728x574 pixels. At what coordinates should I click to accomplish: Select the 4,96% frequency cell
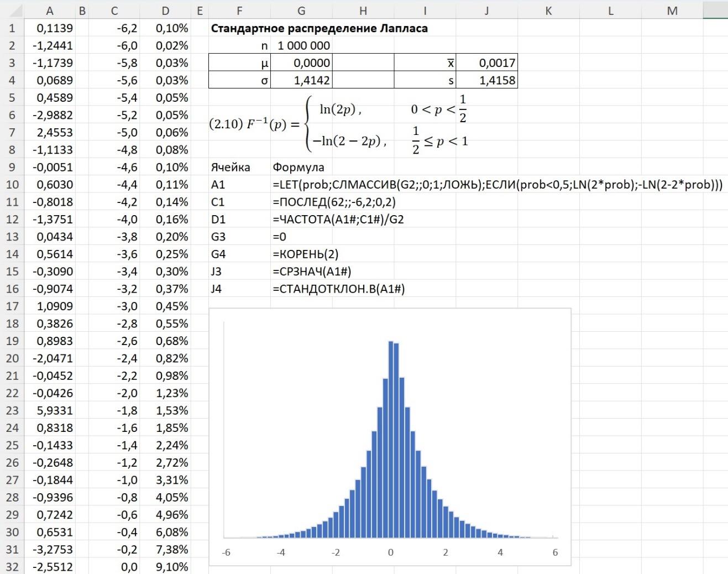pos(166,515)
